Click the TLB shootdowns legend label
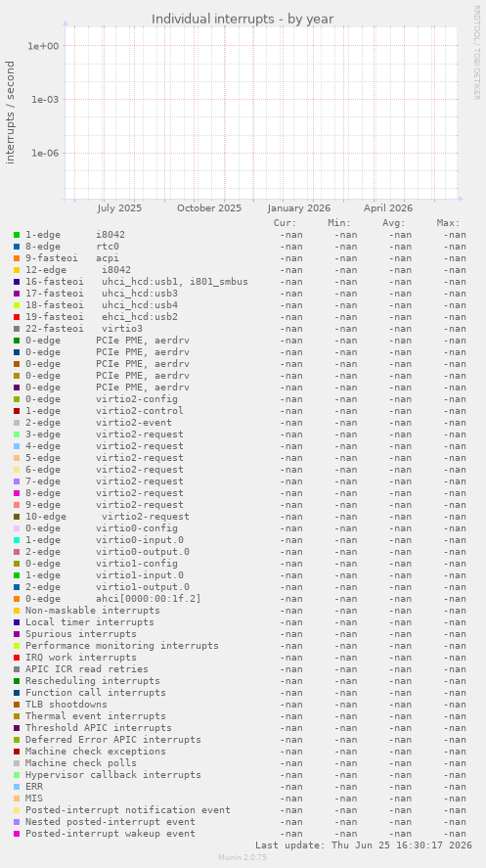Screen dimensions: 486x868 (66, 705)
